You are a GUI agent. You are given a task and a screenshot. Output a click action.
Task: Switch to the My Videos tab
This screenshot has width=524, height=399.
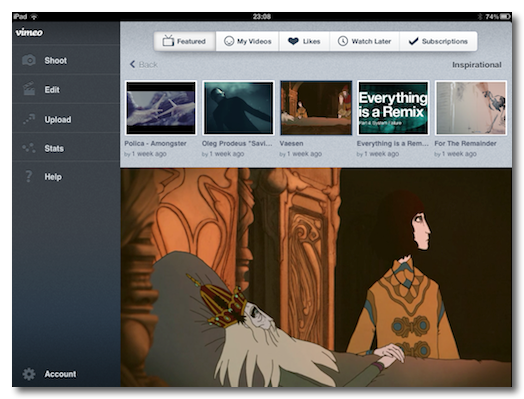[247, 41]
